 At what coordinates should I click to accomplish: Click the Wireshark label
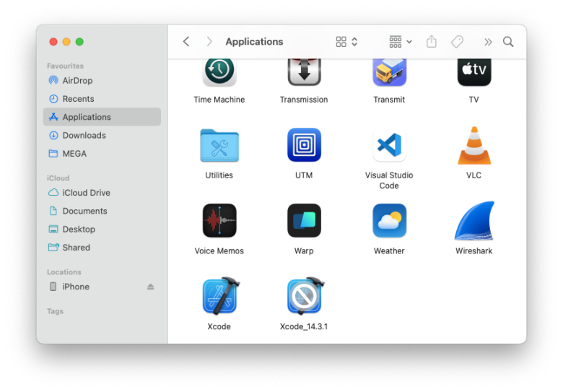(x=474, y=251)
